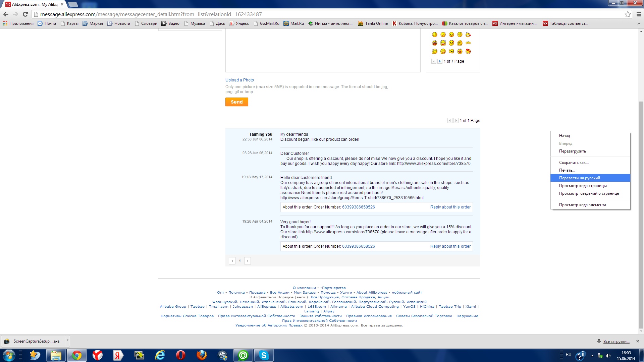
Task: Open ScreenCaptureSetup download options arrow
Action: pyautogui.click(x=67, y=341)
